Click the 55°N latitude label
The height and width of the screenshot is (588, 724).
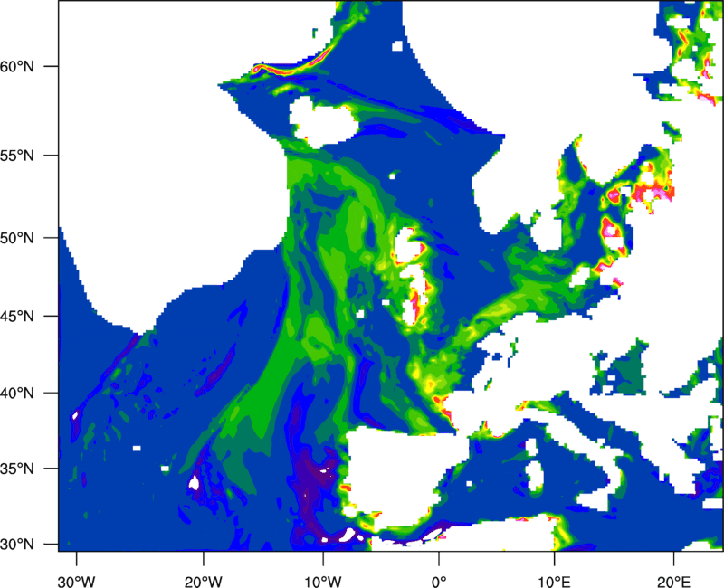pos(17,156)
